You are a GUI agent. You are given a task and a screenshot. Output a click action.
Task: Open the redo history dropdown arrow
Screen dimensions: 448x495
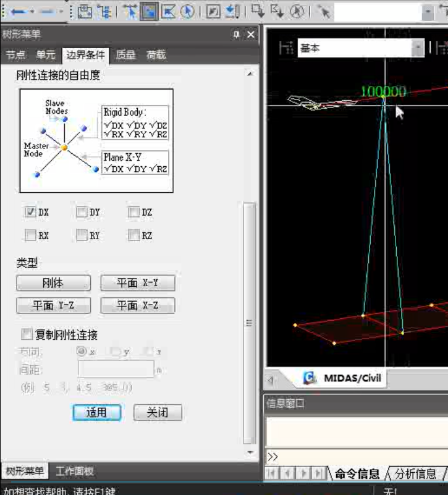[61, 12]
